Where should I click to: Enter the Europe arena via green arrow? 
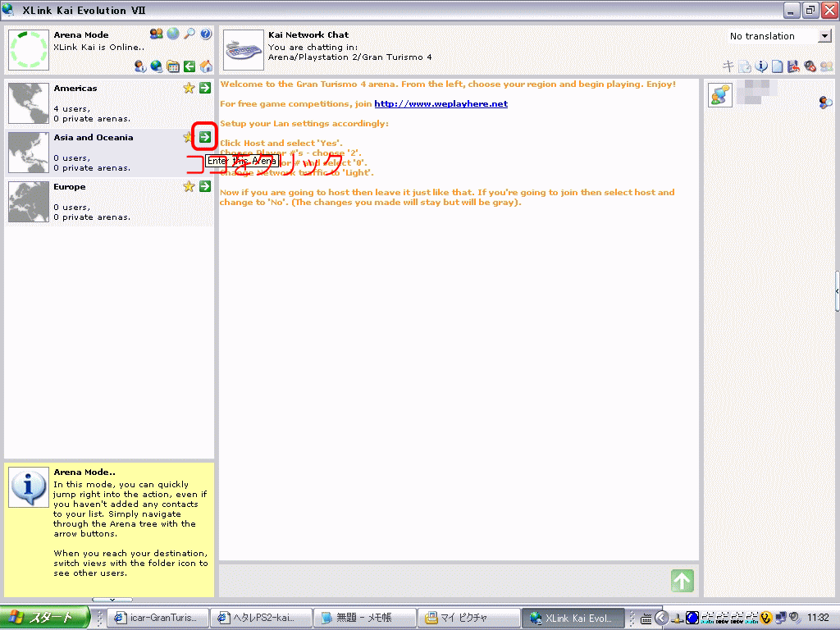click(205, 186)
